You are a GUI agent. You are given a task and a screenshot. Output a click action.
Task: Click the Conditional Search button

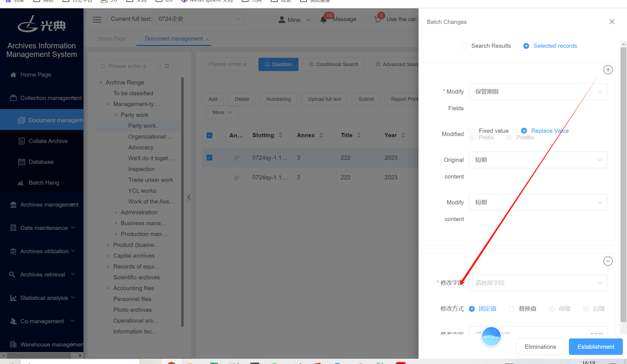334,64
